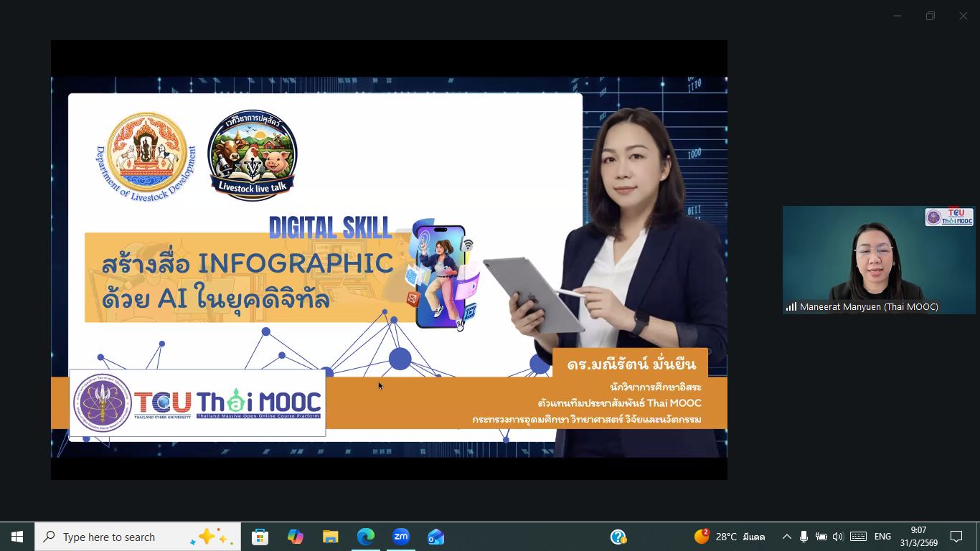Click the microphone icon in system tray
Viewport: 980px width, 551px height.
[x=804, y=537]
